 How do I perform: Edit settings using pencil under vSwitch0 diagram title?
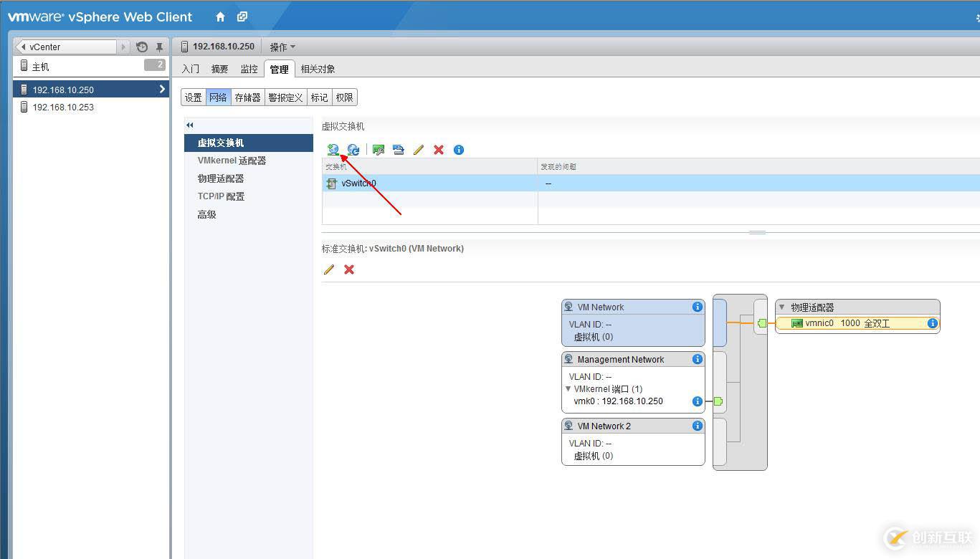(x=329, y=269)
